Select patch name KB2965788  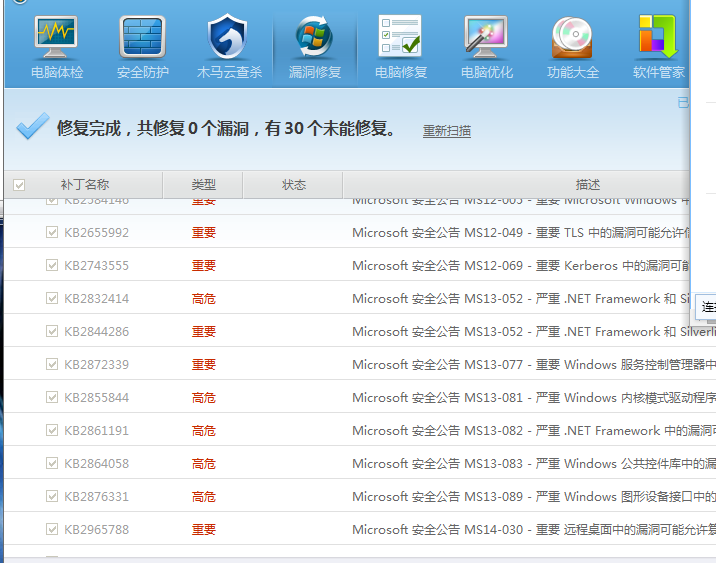click(96, 529)
